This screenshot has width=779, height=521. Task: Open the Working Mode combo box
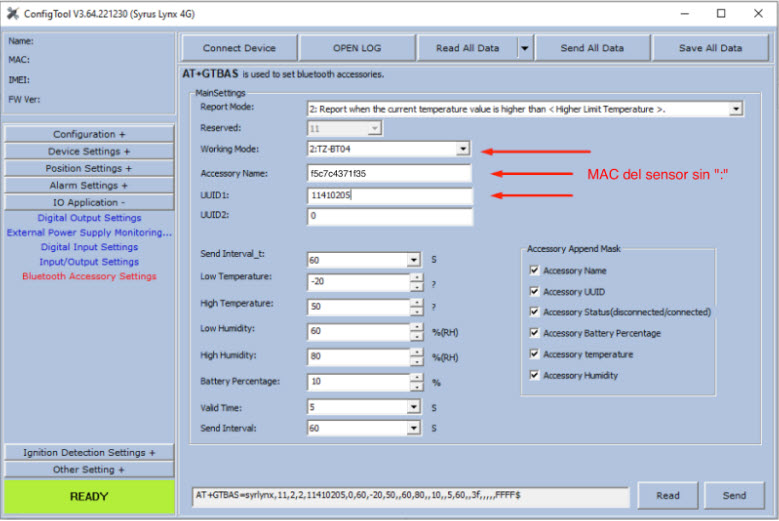point(462,149)
